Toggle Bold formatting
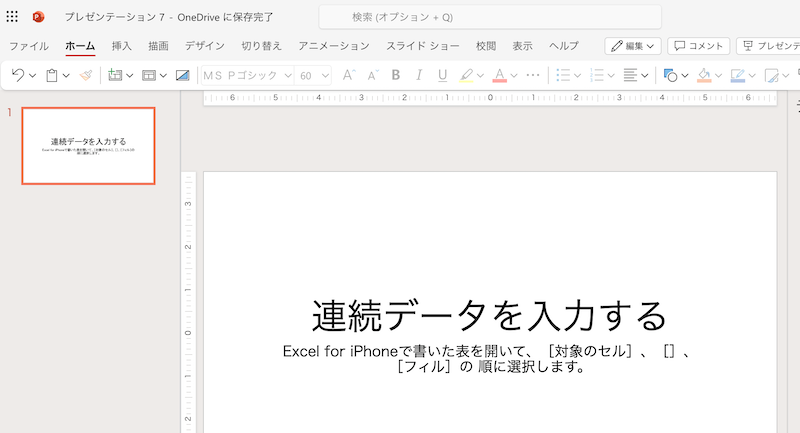Screen dimensions: 800x433 pos(395,75)
